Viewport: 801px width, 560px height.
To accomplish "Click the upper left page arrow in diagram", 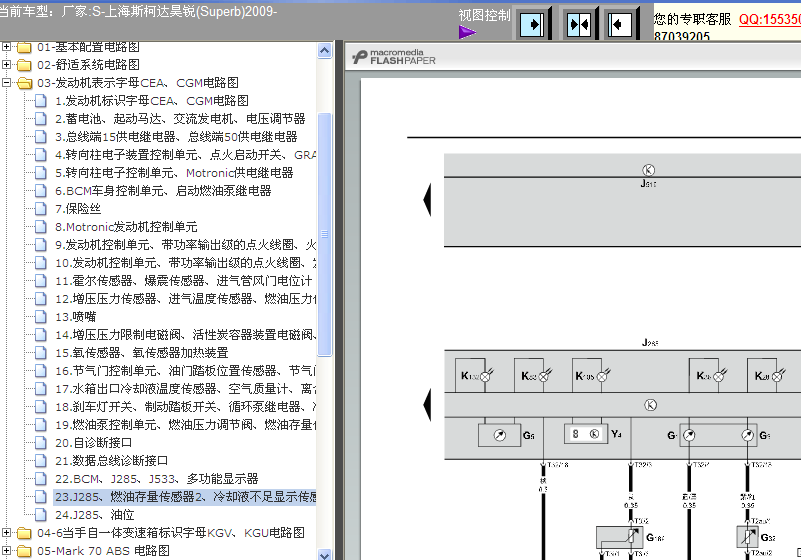I will point(427,199).
